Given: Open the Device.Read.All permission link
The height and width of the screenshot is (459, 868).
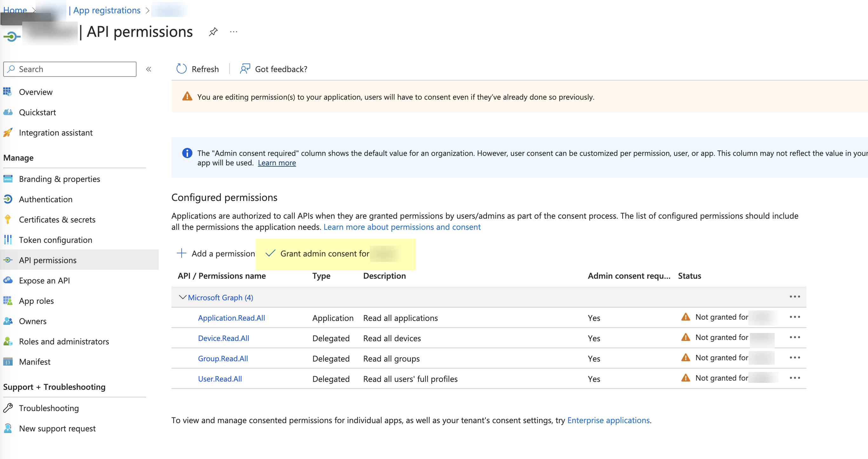Looking at the screenshot, I should (224, 338).
